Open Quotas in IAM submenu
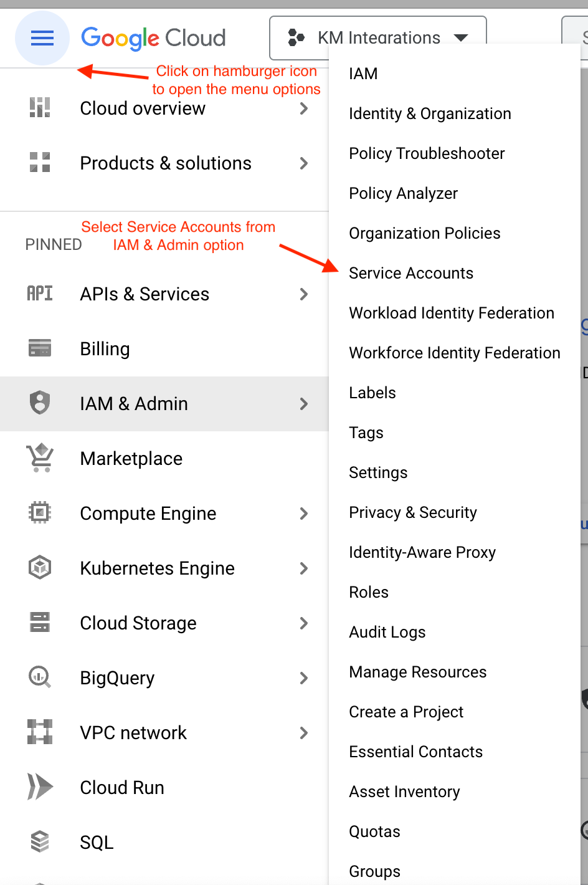This screenshot has width=588, height=885. (x=374, y=831)
